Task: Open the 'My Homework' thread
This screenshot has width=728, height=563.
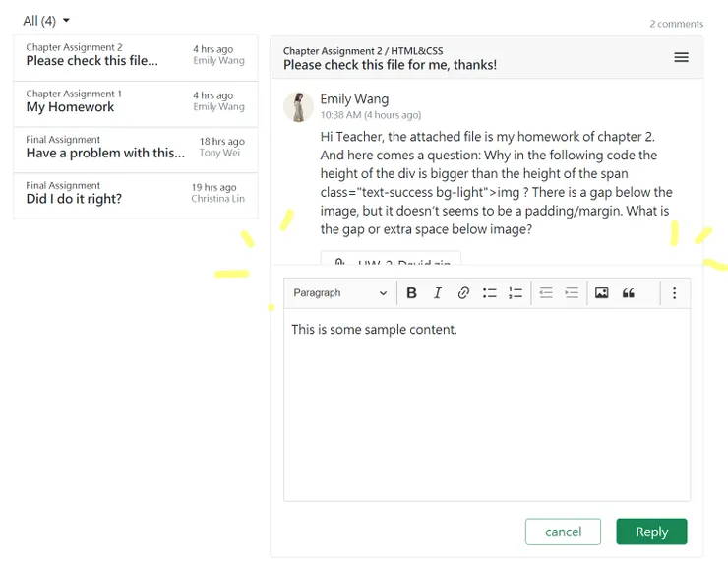Action: (136, 101)
